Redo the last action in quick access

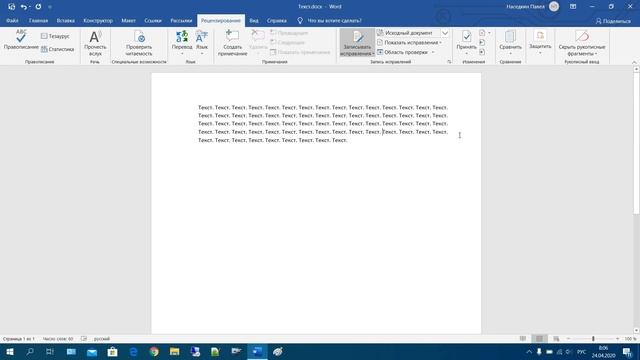tap(38, 7)
